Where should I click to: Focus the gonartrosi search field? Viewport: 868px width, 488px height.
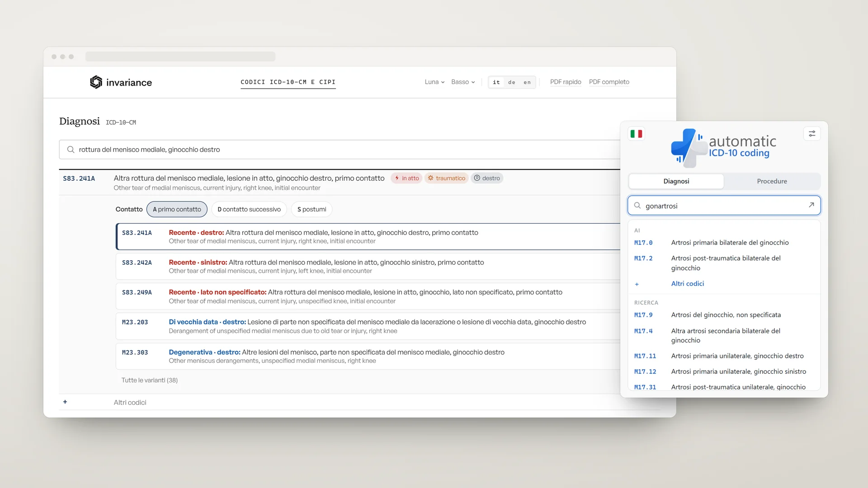coord(724,206)
